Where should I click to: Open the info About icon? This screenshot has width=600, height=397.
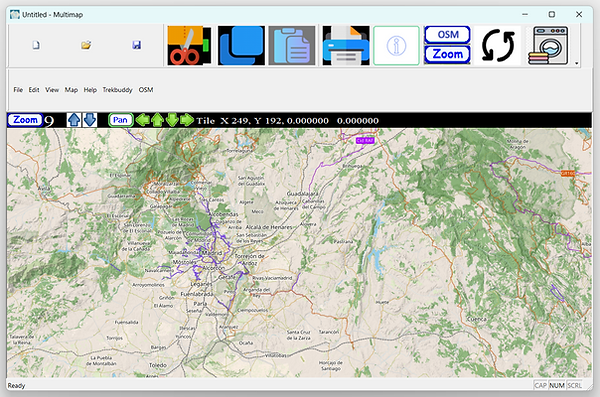tap(396, 46)
